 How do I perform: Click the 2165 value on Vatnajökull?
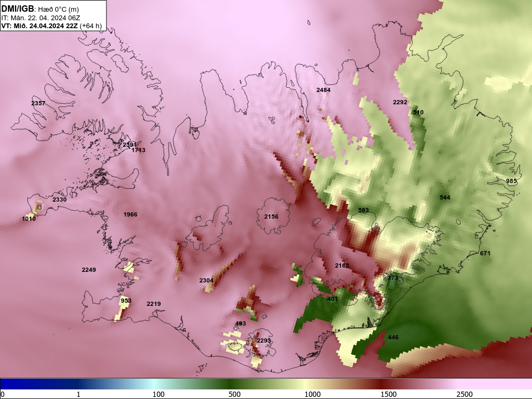(x=342, y=265)
